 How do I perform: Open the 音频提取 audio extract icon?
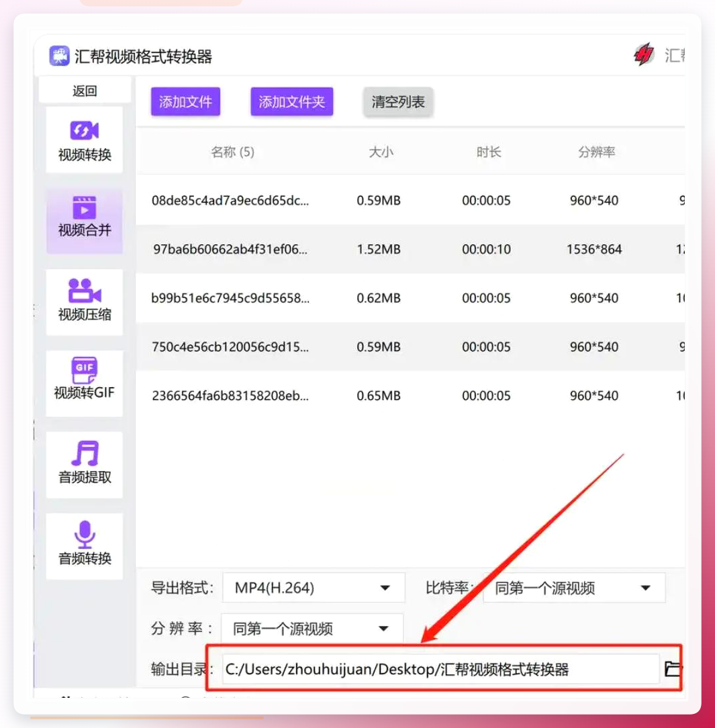click(x=85, y=453)
